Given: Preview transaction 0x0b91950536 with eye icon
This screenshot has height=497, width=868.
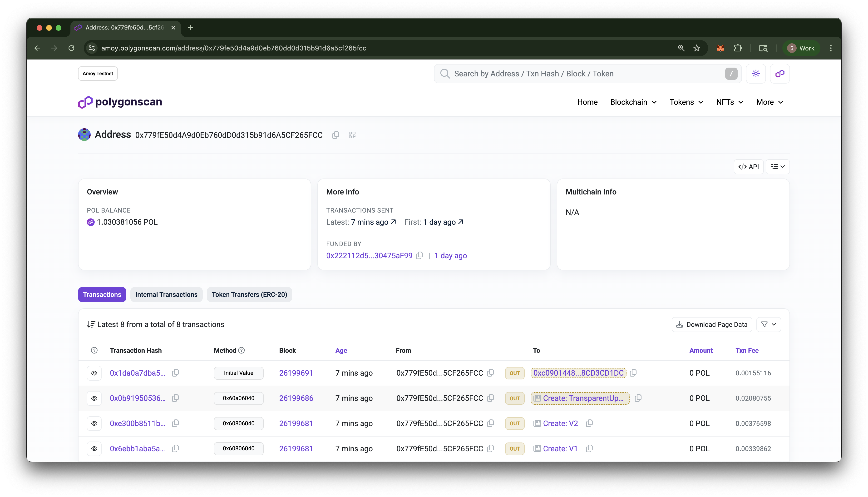Looking at the screenshot, I should click(x=94, y=398).
